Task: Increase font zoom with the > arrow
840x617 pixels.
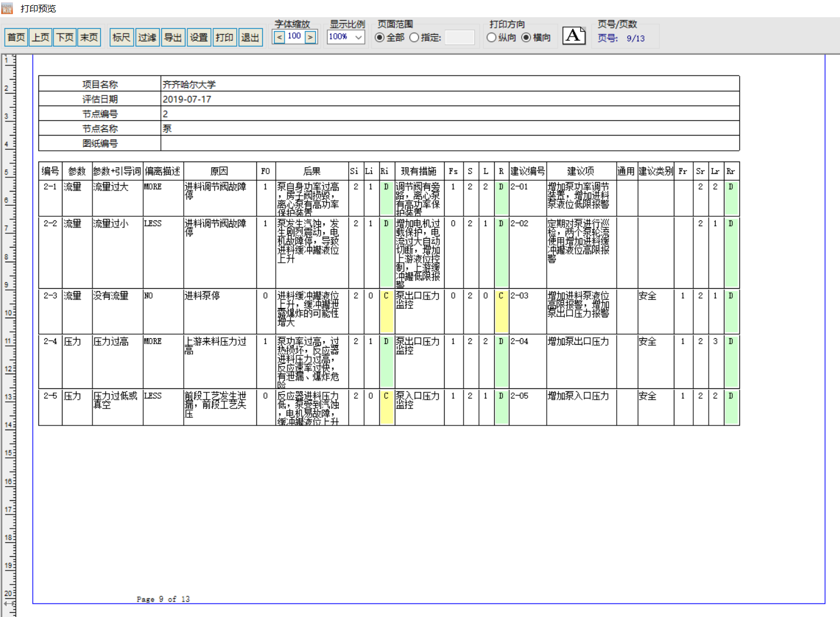Action: point(310,37)
